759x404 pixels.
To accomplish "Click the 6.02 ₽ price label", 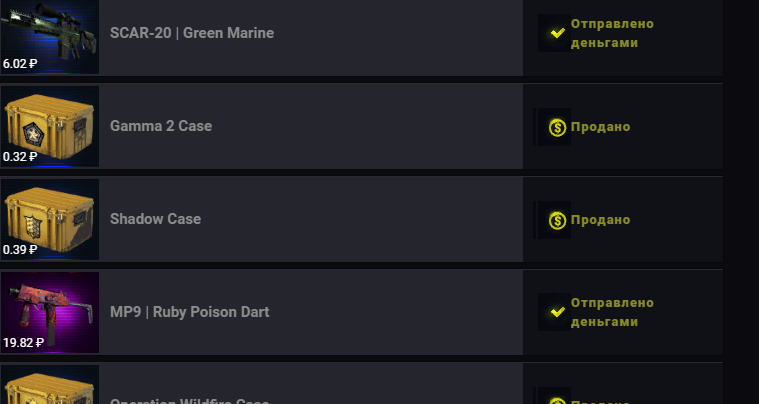I will click(x=20, y=63).
